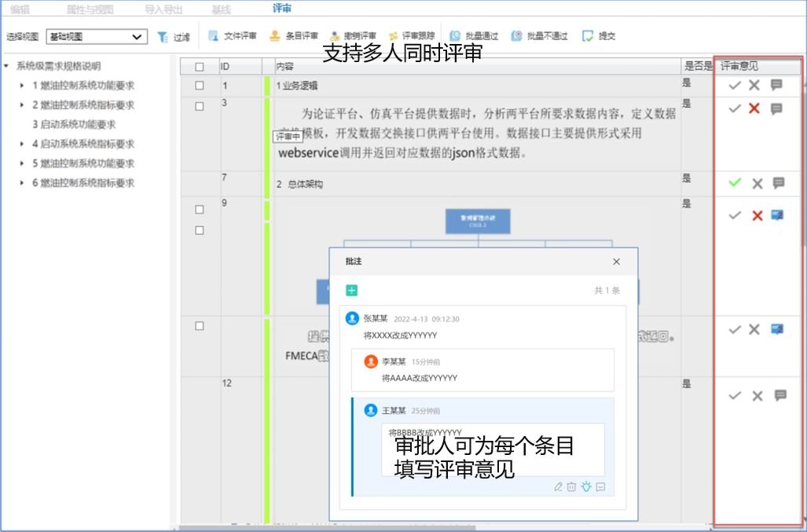Click the 提交 submit button
The height and width of the screenshot is (532, 807).
point(599,36)
